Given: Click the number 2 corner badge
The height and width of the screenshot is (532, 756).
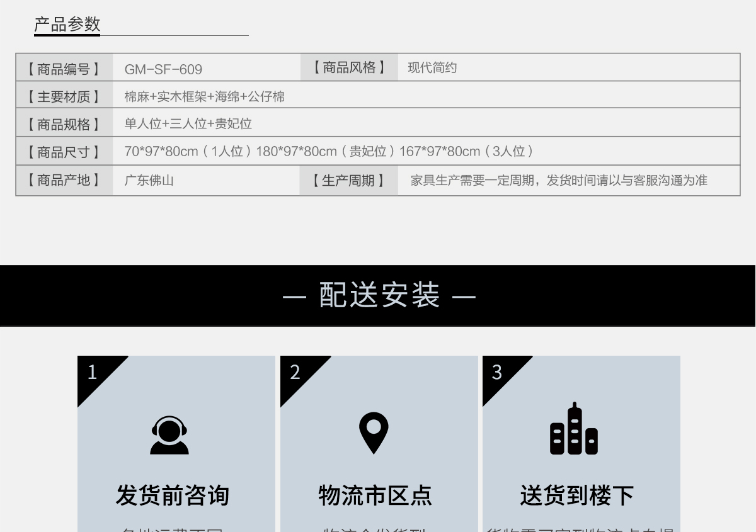Looking at the screenshot, I should (x=295, y=372).
